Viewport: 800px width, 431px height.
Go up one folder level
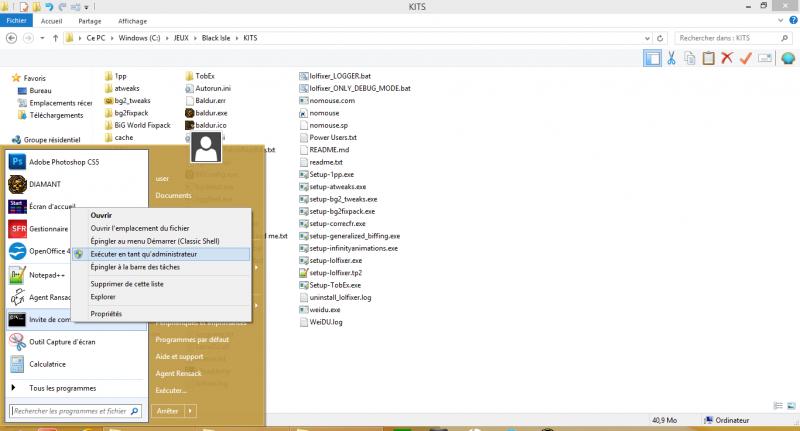[x=55, y=38]
